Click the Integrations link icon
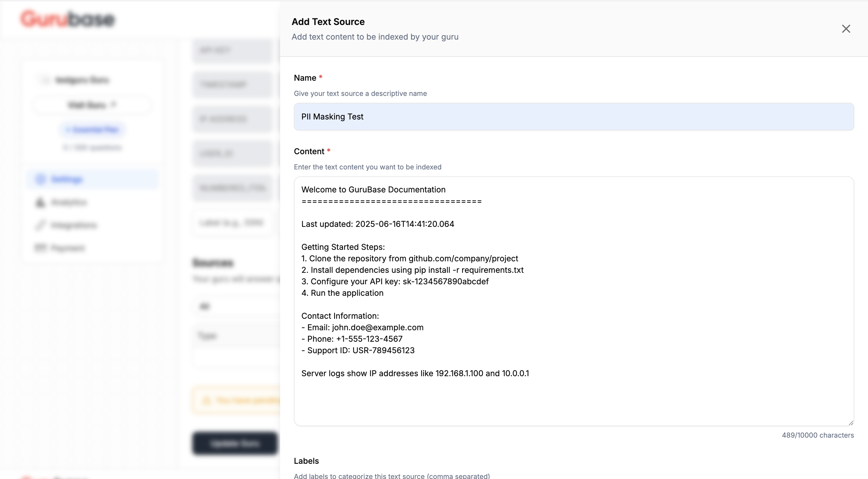Screen dimensions: 868x479 coord(40,225)
